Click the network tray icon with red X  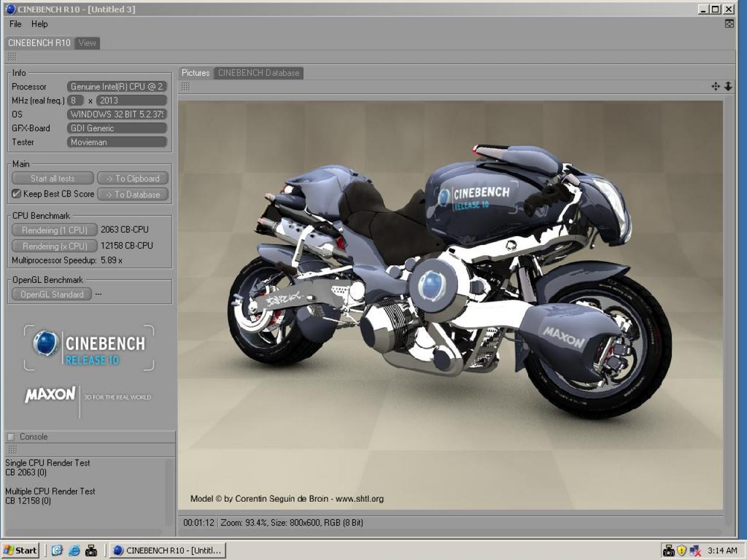click(x=694, y=550)
